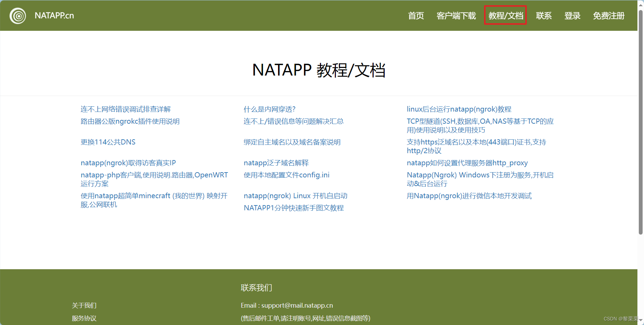
Task: Open 绑定自主域名以及域名备案说明 link
Action: pyautogui.click(x=292, y=142)
